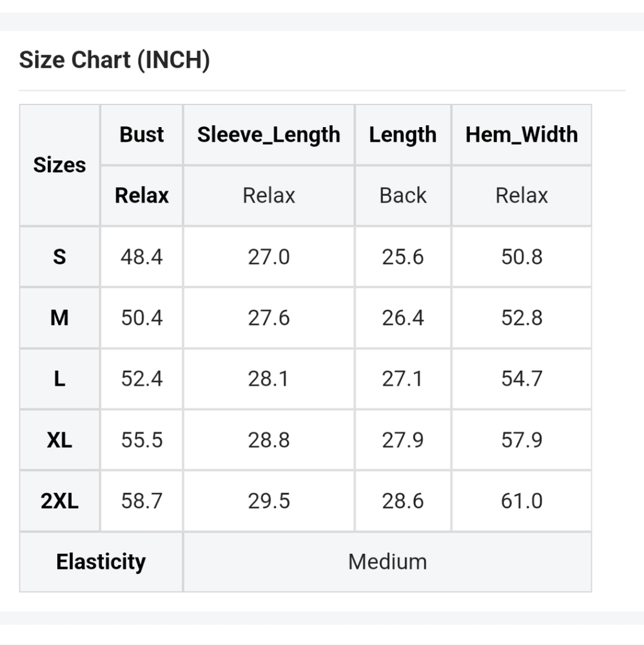Click the hem width value 61.0
The image size is (644, 645).
pyautogui.click(x=522, y=501)
